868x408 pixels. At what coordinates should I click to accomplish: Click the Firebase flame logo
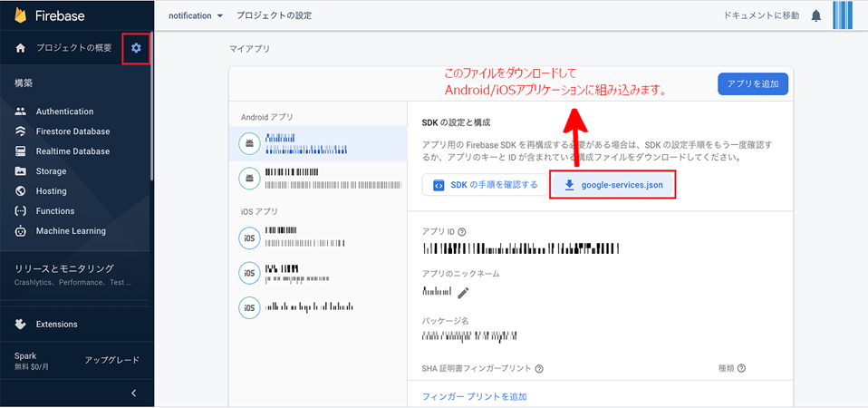pos(21,15)
